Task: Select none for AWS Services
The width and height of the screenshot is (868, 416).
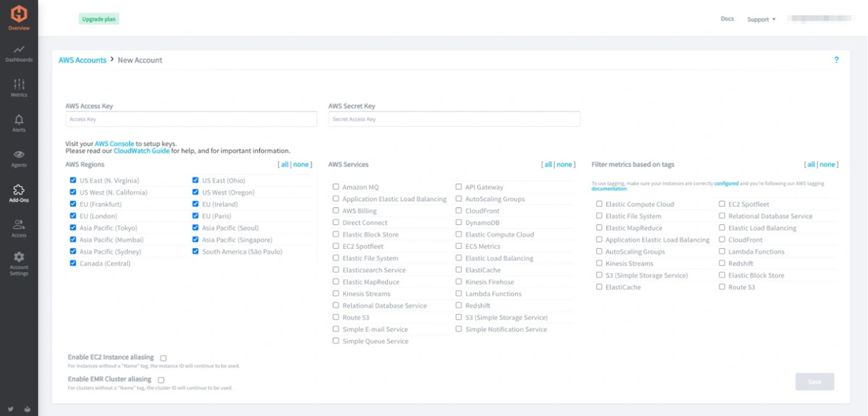Action: (x=564, y=165)
